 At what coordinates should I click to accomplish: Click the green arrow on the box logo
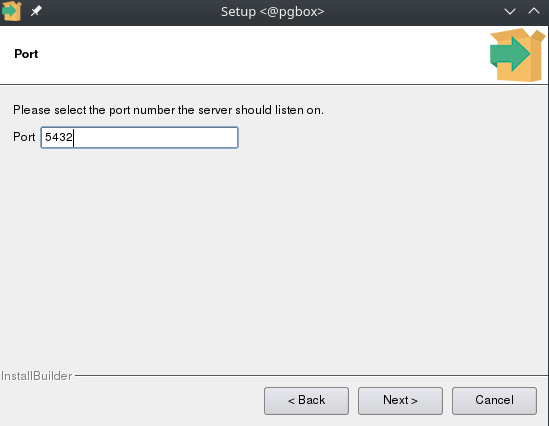tap(510, 54)
